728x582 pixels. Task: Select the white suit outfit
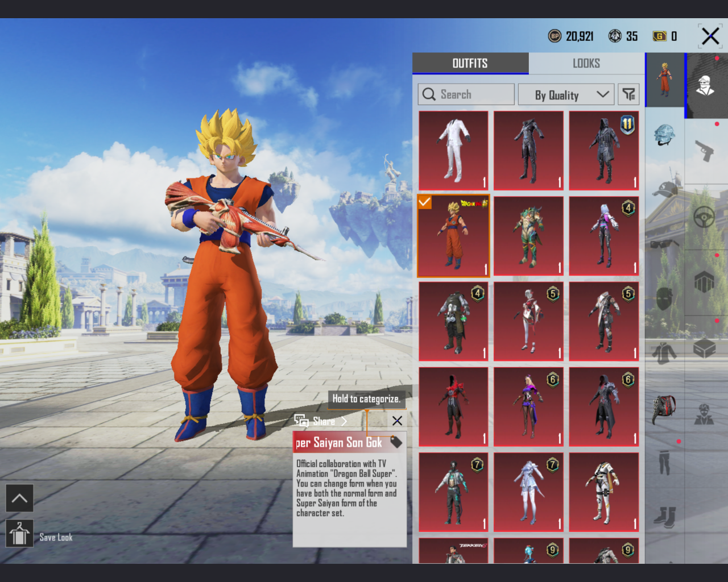453,151
